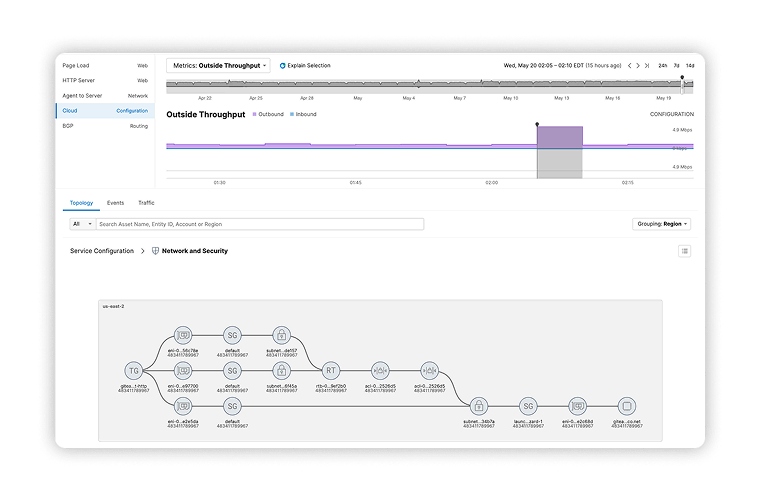Screen dimensions: 760x500
Task: Set time range to 14d
Action: (690, 65)
